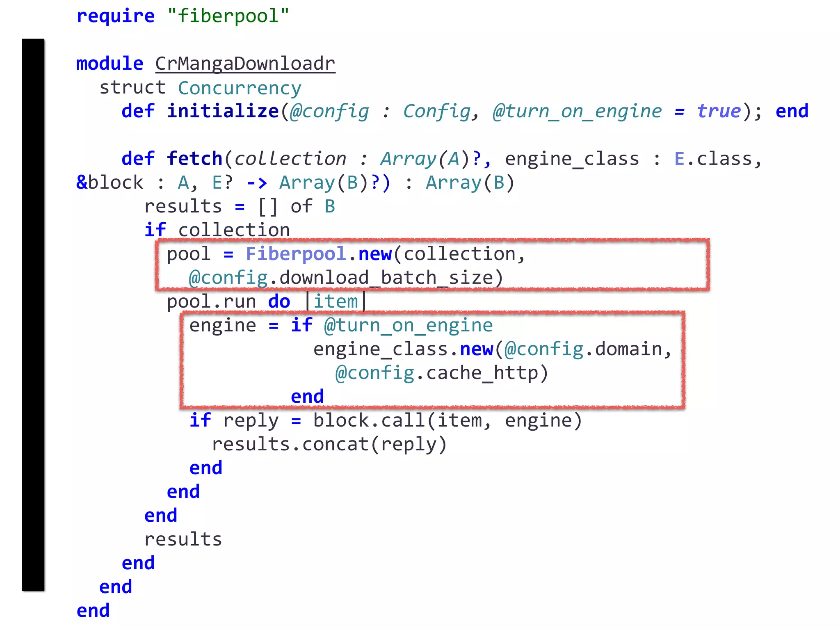Click engine_class.new call

(403, 349)
